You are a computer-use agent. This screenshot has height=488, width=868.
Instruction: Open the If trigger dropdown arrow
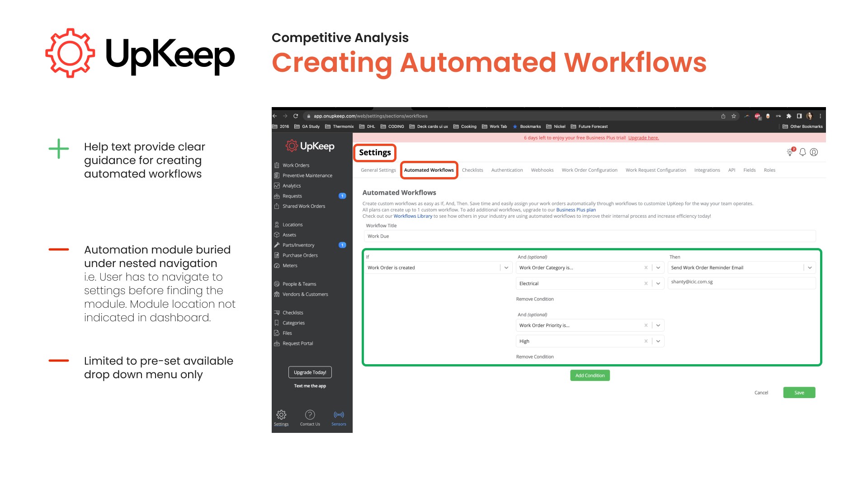(x=506, y=268)
